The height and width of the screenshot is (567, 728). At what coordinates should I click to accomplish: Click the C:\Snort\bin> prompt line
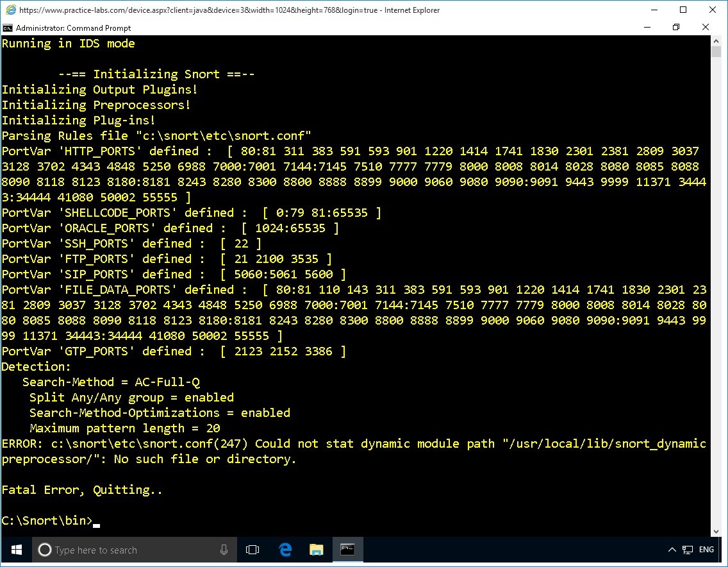[48, 520]
